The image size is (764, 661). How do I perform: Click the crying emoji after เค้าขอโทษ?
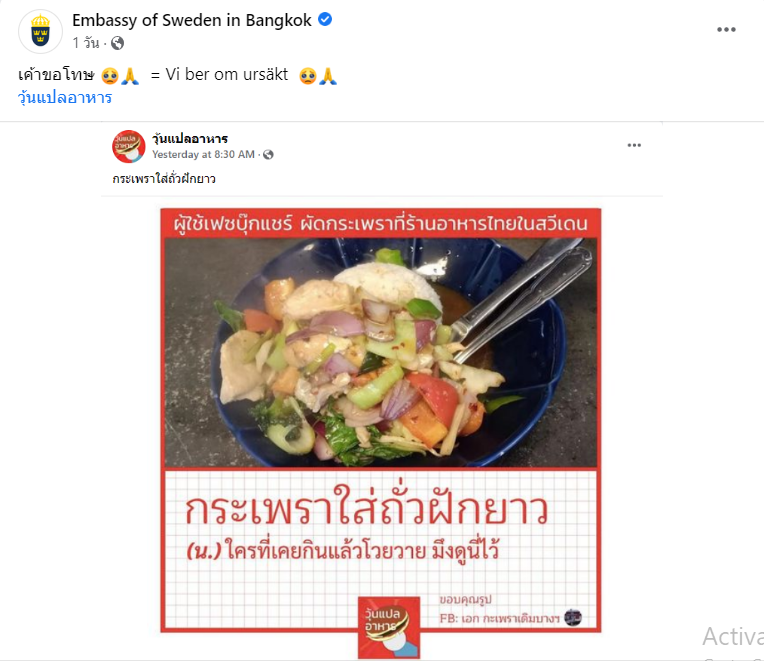coord(110,76)
